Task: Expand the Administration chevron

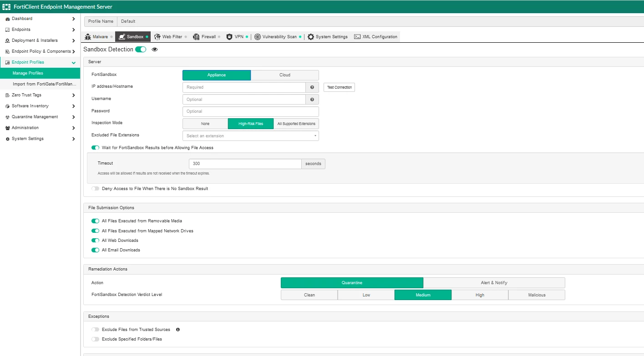Action: [x=74, y=128]
